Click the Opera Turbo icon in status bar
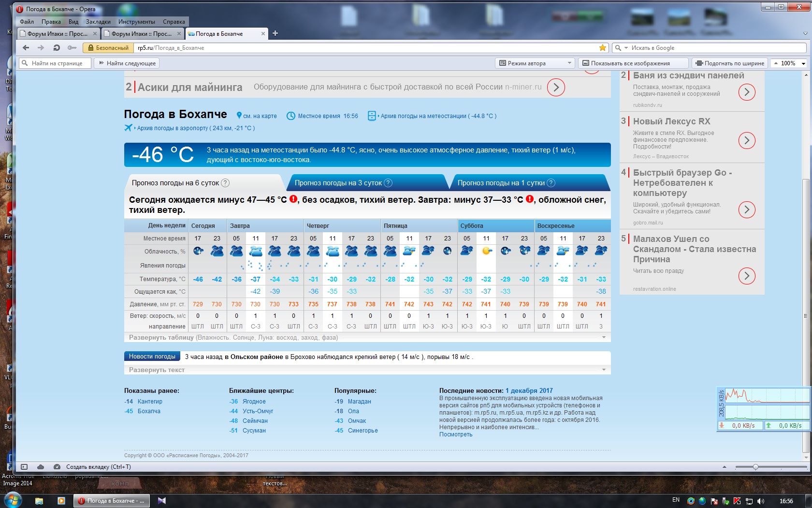Image resolution: width=812 pixels, height=508 pixels. [x=57, y=467]
